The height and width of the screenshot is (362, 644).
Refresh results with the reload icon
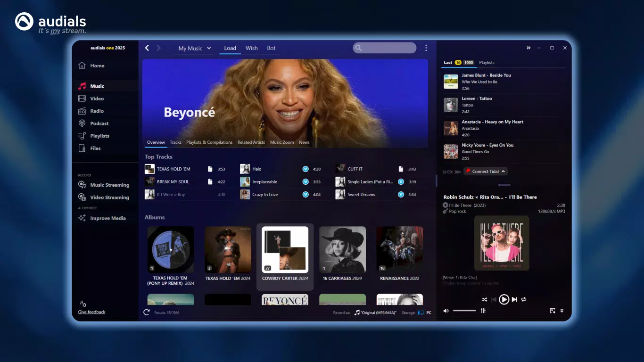pyautogui.click(x=147, y=312)
